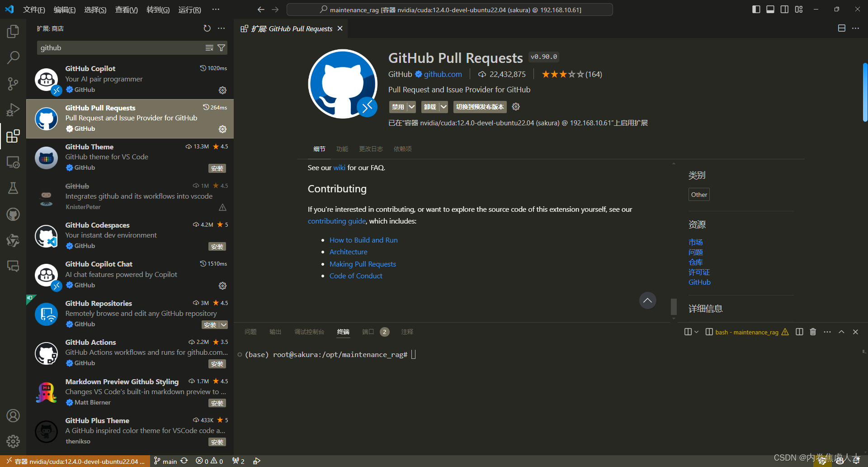This screenshot has width=868, height=467.
Task: Open GitHub Copilot manage gear
Action: coord(222,90)
